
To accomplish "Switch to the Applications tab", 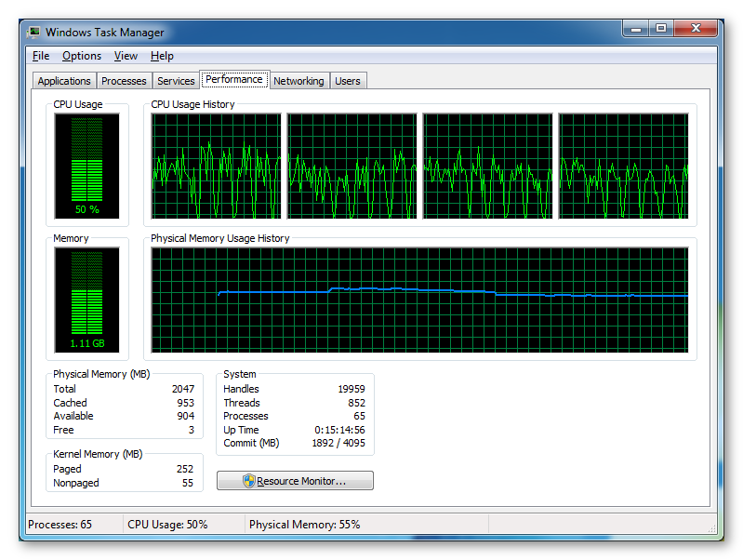I will coord(64,81).
